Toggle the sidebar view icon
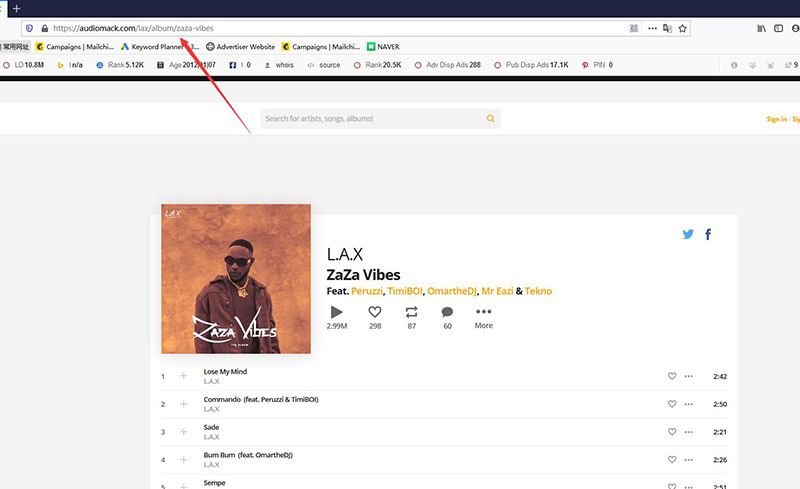The width and height of the screenshot is (800, 489). tap(778, 29)
